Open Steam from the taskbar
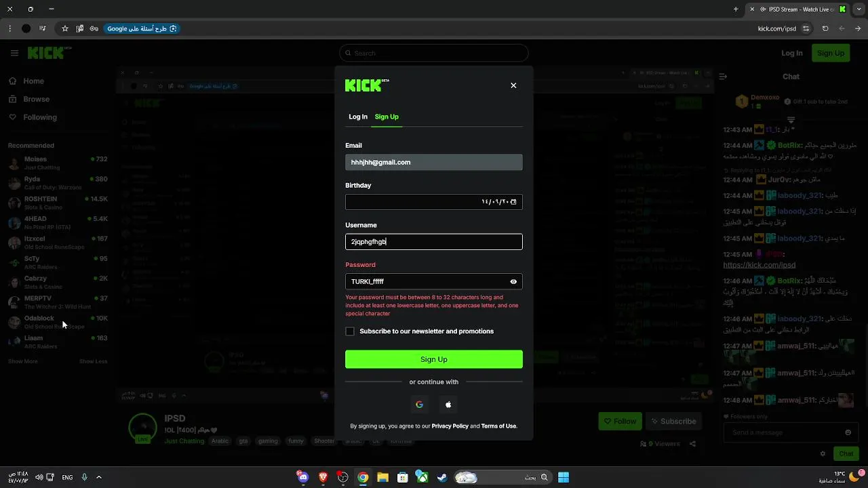 (442, 477)
